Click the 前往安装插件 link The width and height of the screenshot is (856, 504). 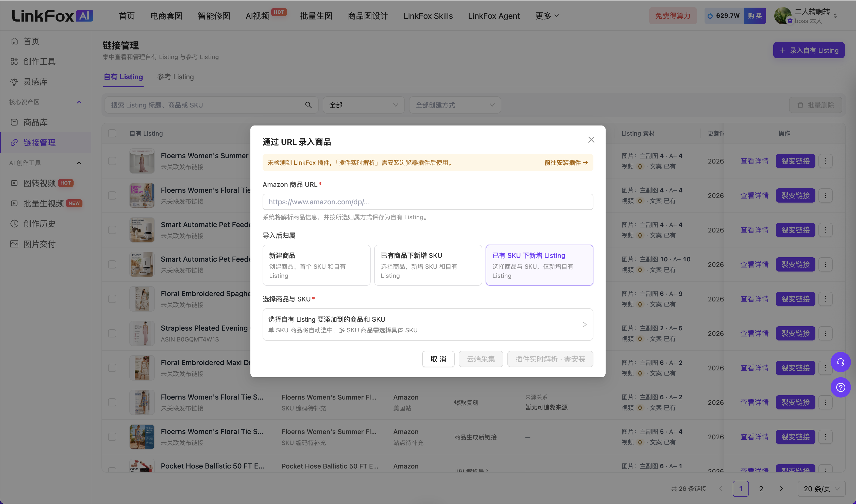[566, 163]
